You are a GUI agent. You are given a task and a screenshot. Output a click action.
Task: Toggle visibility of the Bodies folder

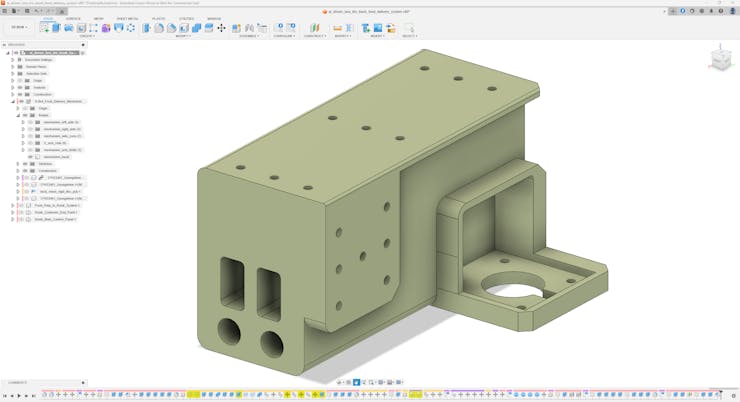click(x=25, y=115)
